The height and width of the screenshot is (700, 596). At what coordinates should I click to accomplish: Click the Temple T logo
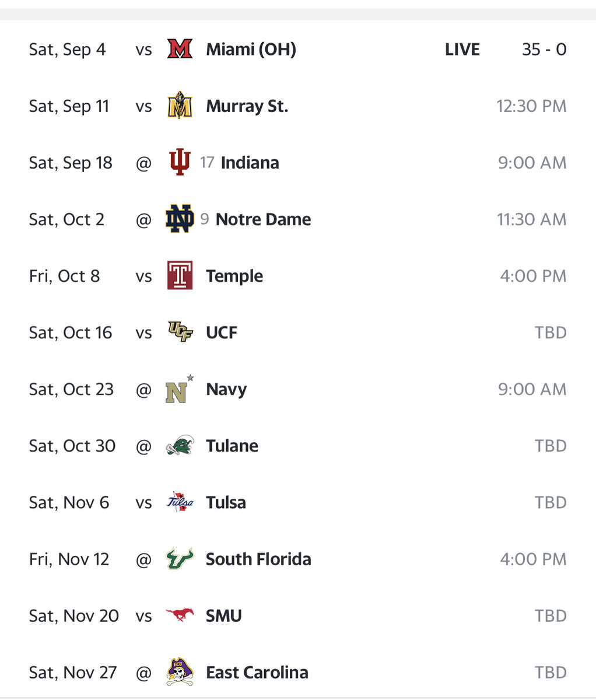coord(180,276)
